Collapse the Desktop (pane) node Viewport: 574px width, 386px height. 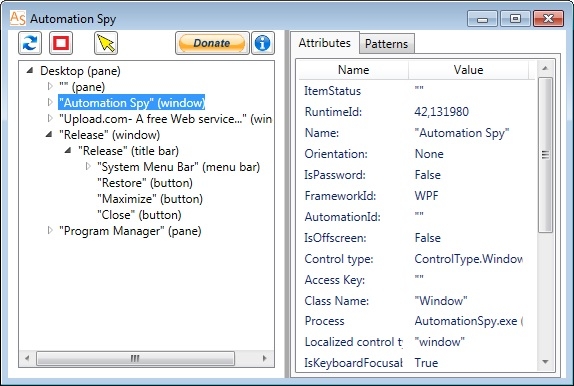pyautogui.click(x=30, y=70)
